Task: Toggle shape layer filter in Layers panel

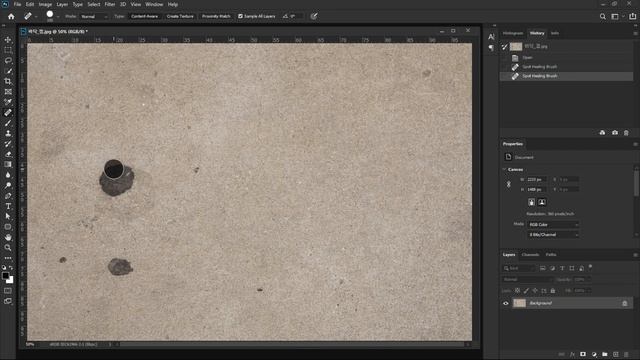Action: [572, 268]
